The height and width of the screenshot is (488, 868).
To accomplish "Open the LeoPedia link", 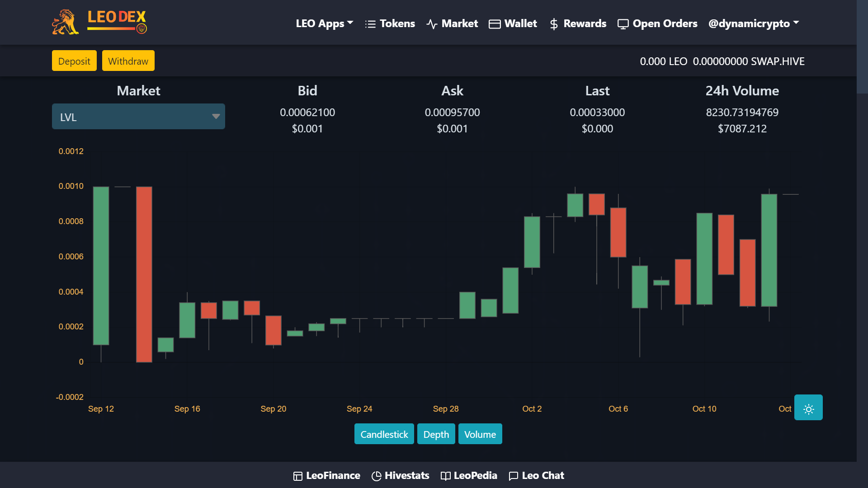I will pyautogui.click(x=475, y=476).
